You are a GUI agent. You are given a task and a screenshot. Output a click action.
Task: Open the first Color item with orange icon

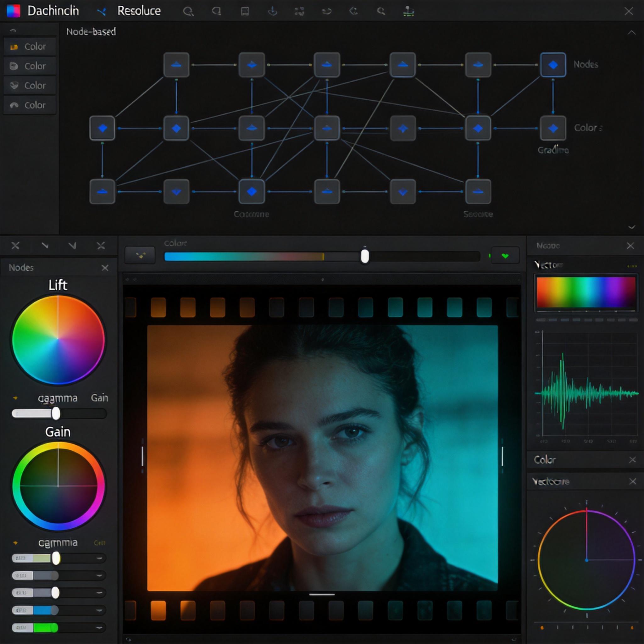[30, 46]
